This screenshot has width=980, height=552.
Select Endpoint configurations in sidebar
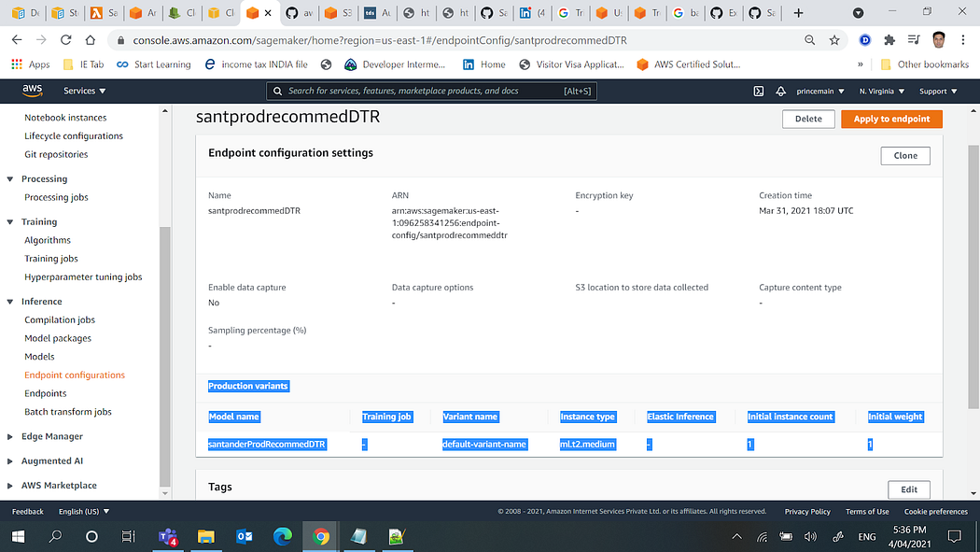tap(75, 375)
